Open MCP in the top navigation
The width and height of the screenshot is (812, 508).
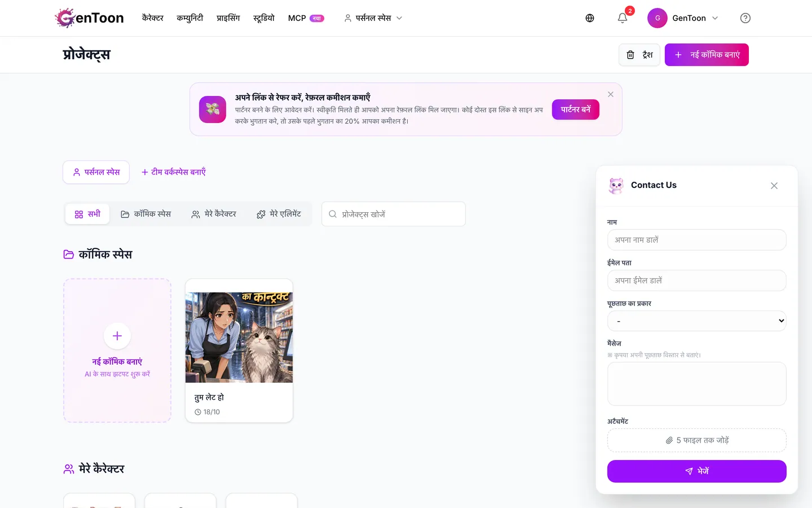click(x=306, y=18)
